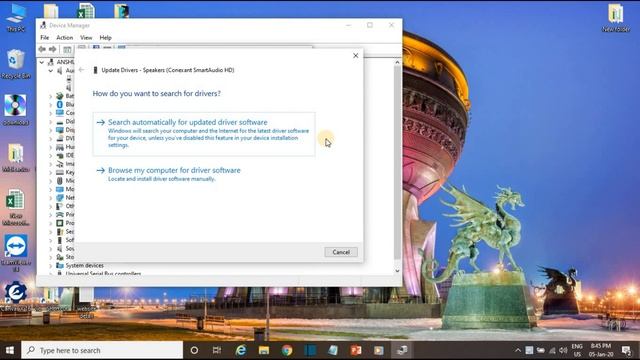
Task: Collapse the root computer node ANSH
Action: [x=42, y=62]
